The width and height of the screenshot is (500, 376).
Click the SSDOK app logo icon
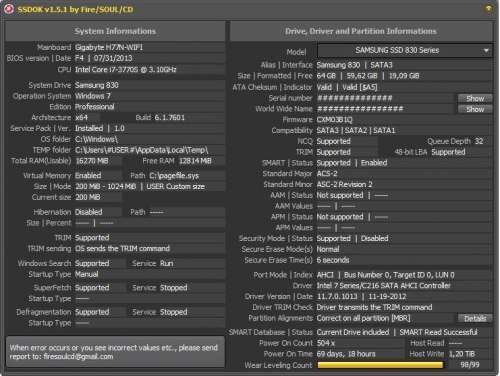tap(8, 9)
